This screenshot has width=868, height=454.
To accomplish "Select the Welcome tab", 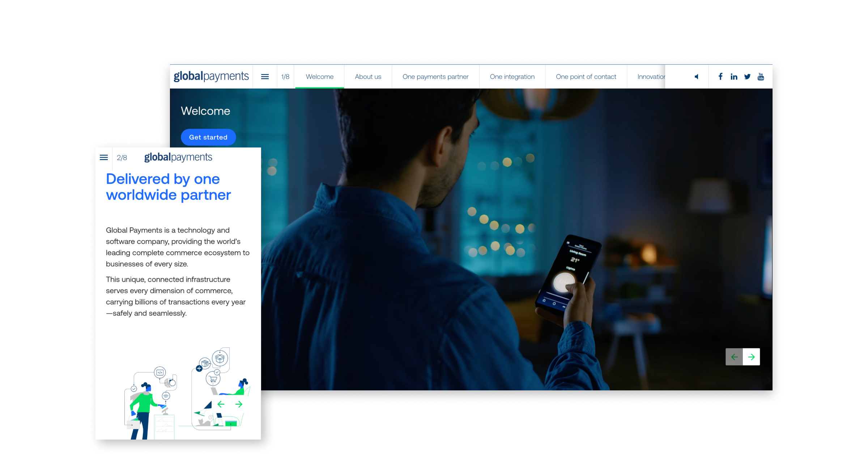I will pos(319,77).
